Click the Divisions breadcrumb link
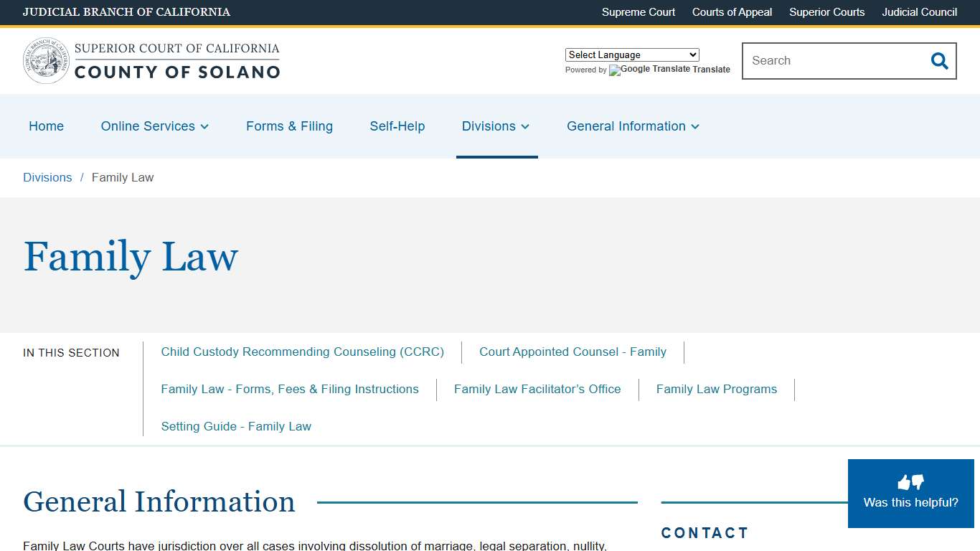 [47, 177]
